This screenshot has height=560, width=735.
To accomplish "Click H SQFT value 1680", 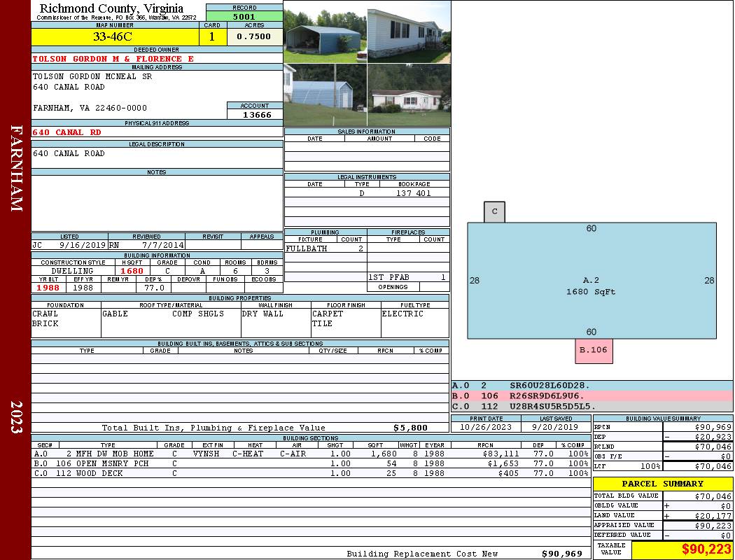I will click(132, 271).
